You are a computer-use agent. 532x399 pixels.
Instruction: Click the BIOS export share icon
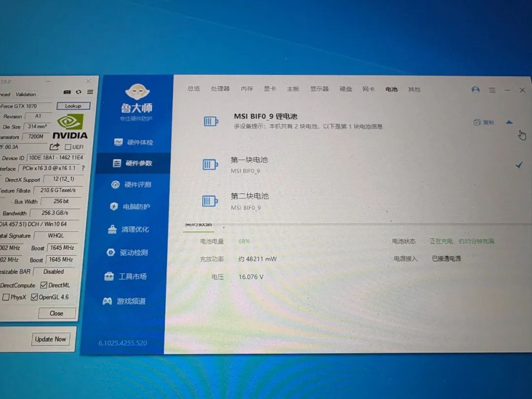(x=54, y=147)
